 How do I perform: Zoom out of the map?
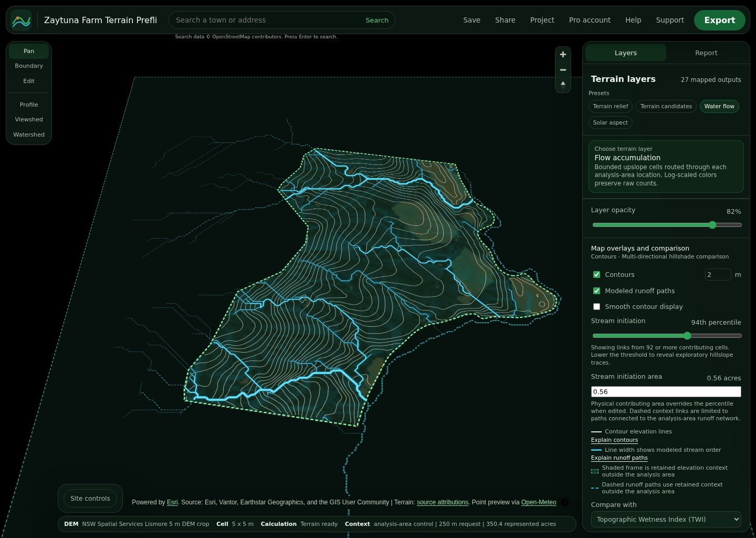(x=563, y=70)
